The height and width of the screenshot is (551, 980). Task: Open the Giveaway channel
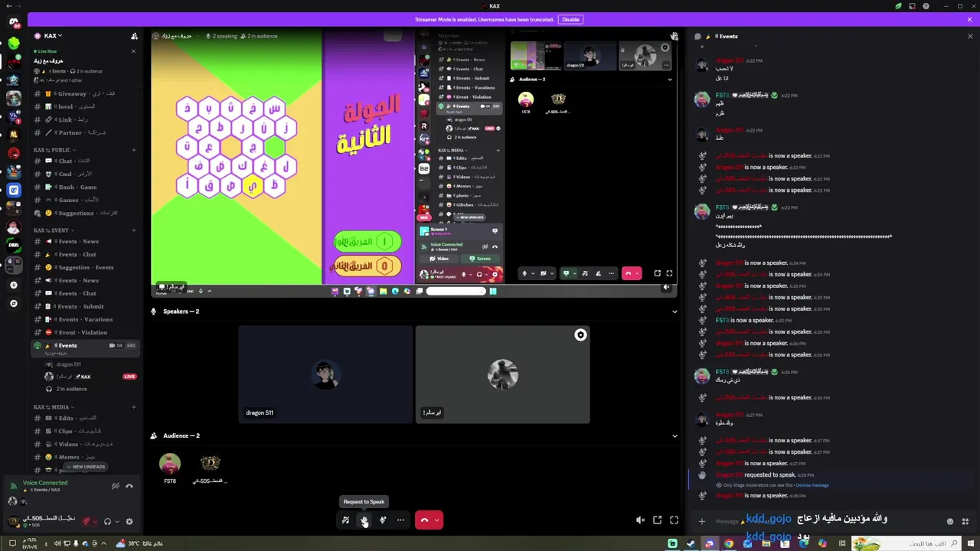point(87,93)
